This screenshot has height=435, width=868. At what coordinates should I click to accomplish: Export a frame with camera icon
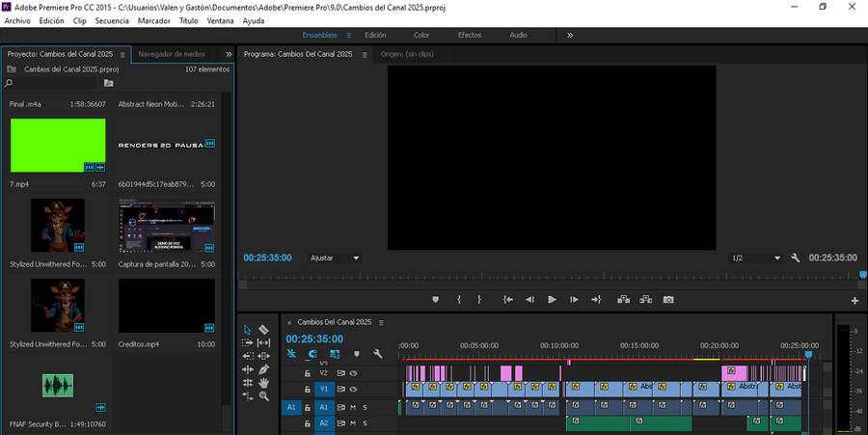(x=668, y=299)
